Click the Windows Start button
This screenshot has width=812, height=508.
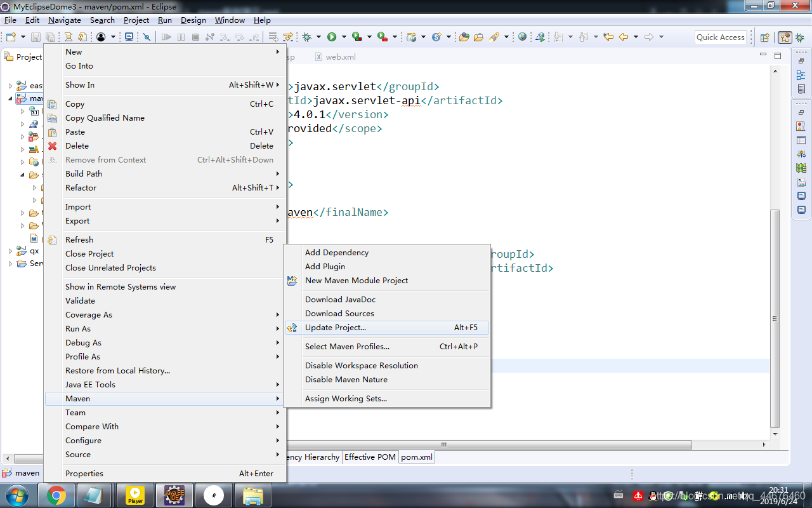click(x=17, y=495)
